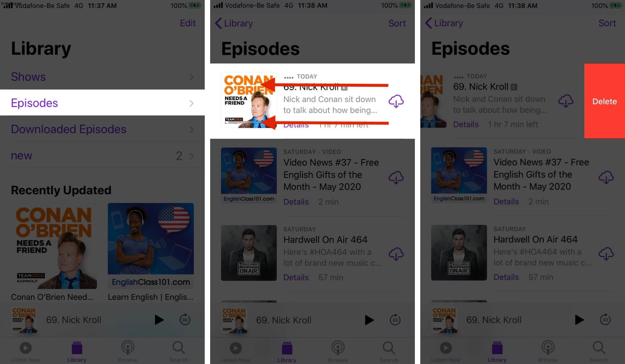
Task: Expand chevron on the 'new' row
Action: pyautogui.click(x=192, y=156)
